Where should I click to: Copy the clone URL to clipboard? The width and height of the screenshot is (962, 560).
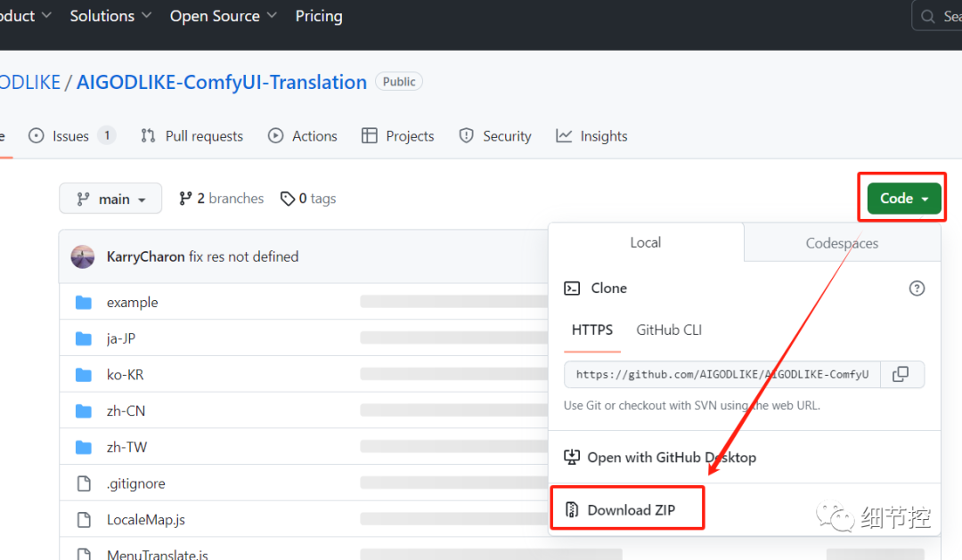pyautogui.click(x=901, y=375)
